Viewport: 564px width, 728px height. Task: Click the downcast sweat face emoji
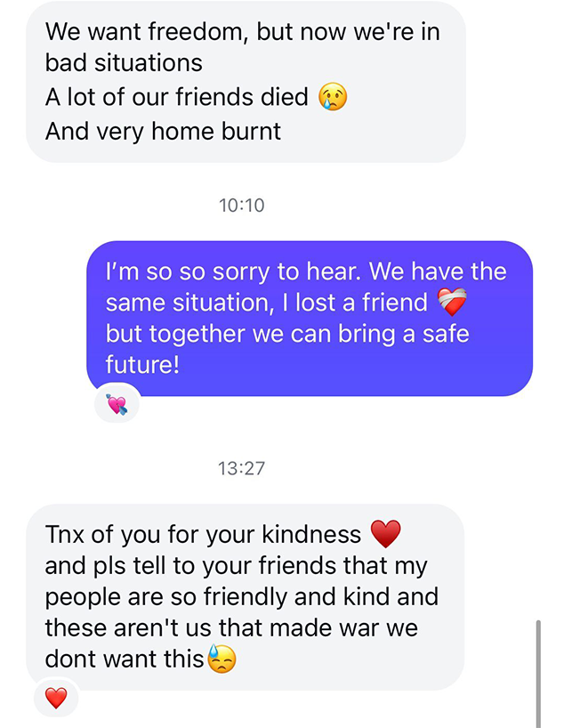coord(222,659)
